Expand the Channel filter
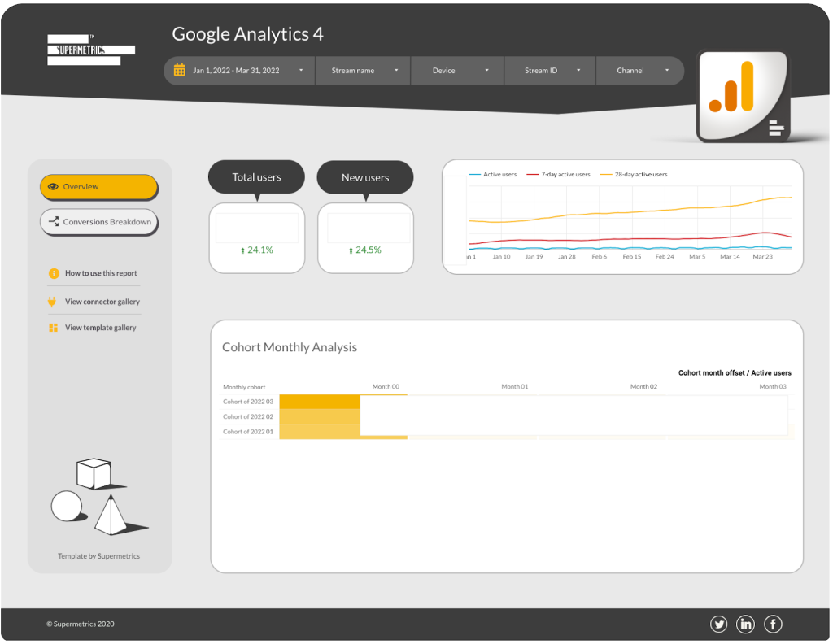The height and width of the screenshot is (644, 833). [640, 71]
